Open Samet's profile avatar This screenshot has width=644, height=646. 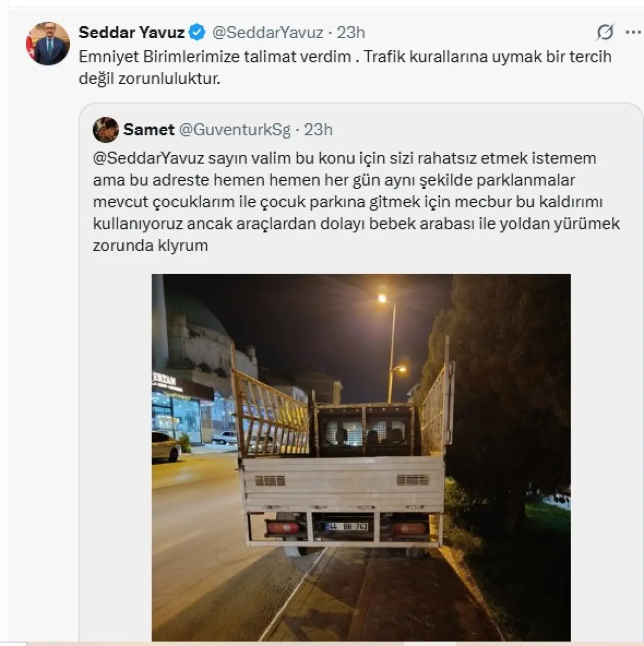106,130
